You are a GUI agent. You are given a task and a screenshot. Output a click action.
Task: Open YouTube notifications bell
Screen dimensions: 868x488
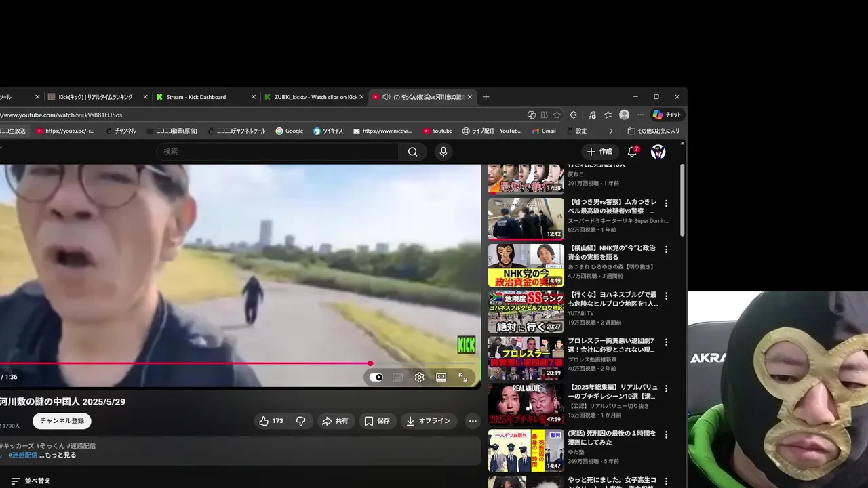(x=632, y=152)
